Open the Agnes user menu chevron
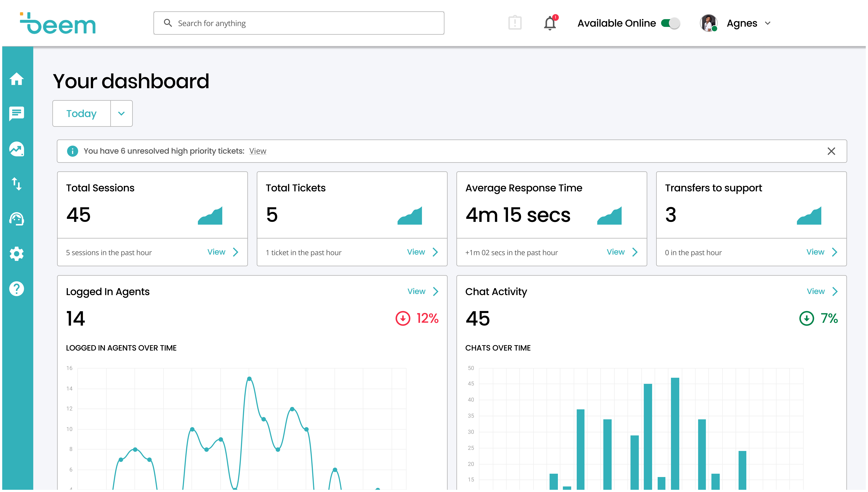This screenshot has width=868, height=492. [767, 23]
